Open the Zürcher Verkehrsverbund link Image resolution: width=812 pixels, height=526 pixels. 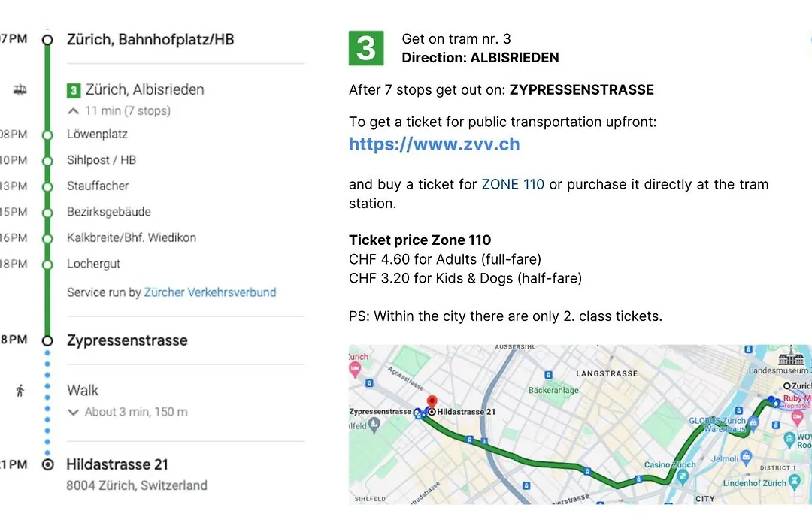210,292
